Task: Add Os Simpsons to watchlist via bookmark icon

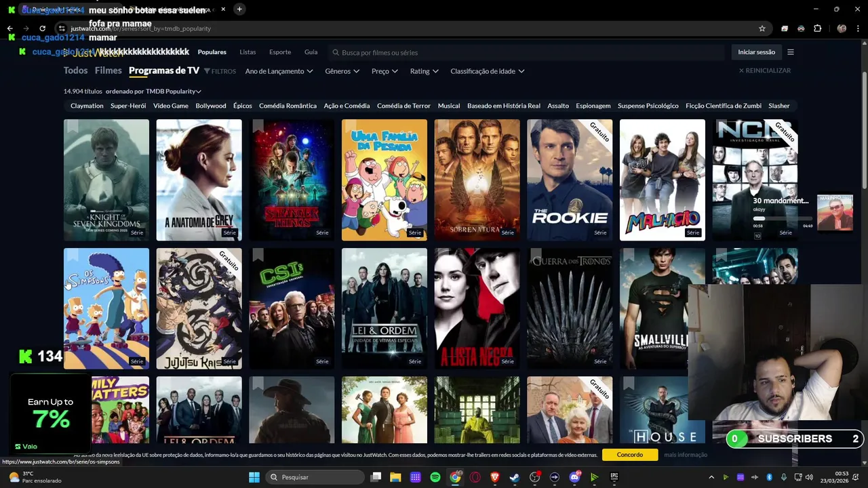Action: (73, 255)
